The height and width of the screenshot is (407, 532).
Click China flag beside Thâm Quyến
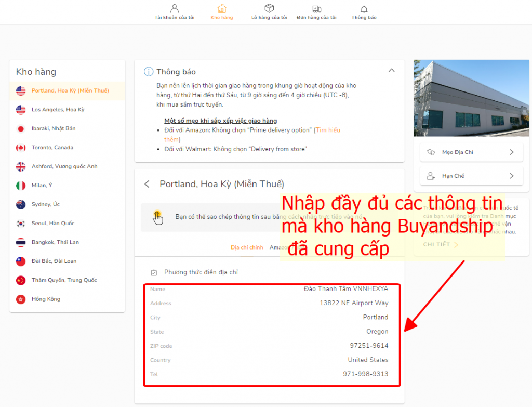click(x=21, y=280)
